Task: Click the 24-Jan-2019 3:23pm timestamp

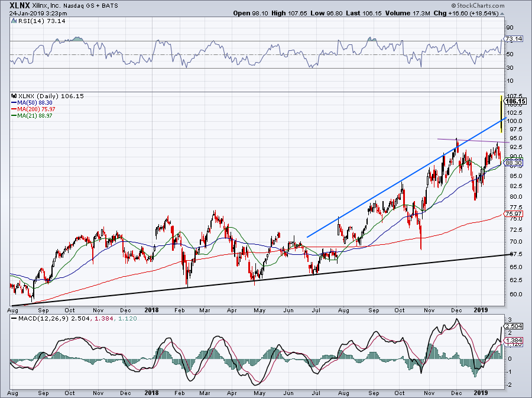Action: click(38, 14)
